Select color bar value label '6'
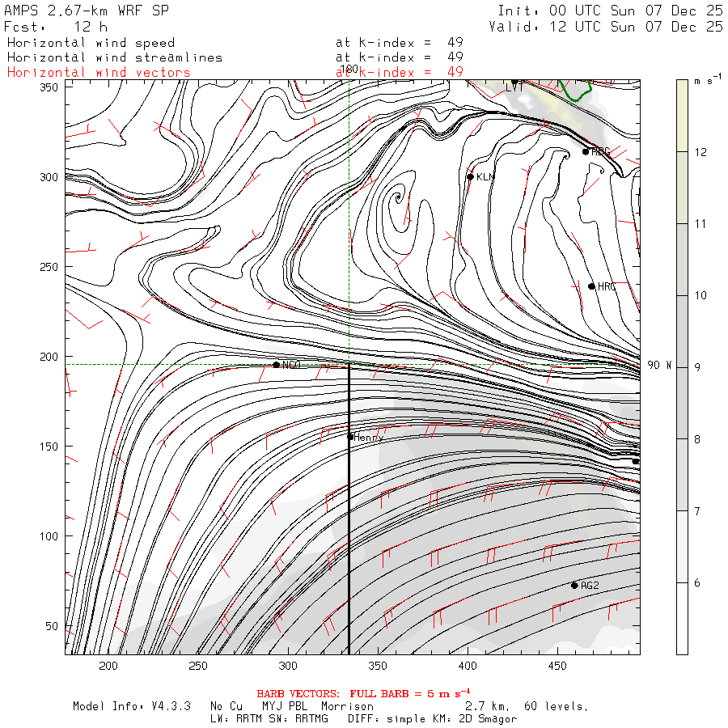The width and height of the screenshot is (728, 728). click(x=697, y=582)
